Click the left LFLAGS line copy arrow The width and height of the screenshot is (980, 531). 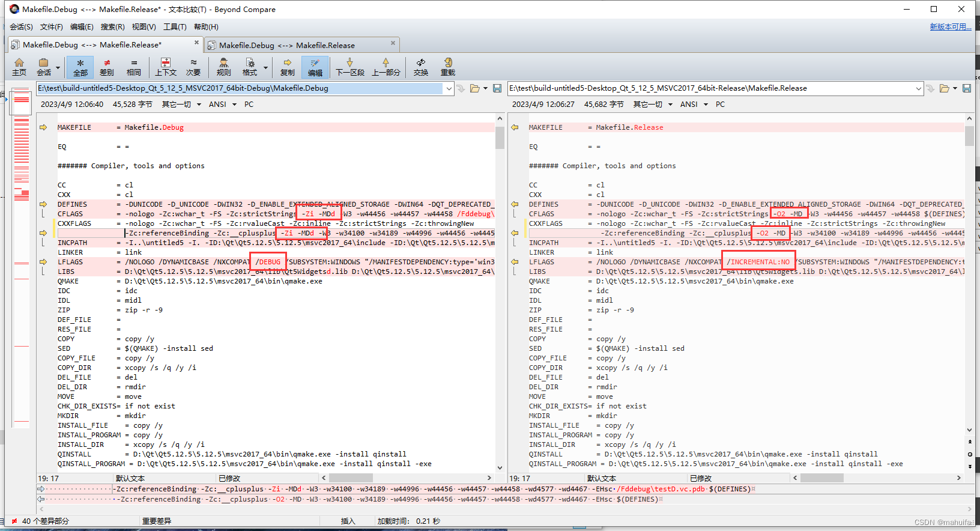(x=43, y=262)
